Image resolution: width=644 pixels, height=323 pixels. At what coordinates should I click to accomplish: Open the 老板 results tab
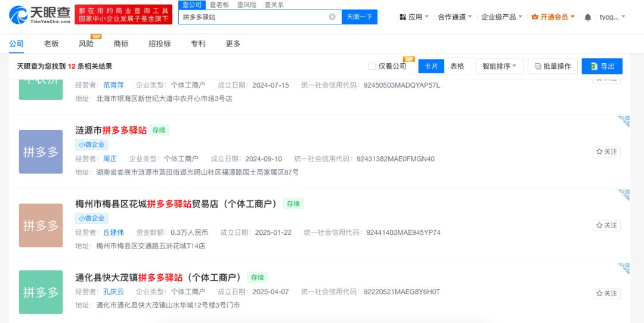pos(51,44)
